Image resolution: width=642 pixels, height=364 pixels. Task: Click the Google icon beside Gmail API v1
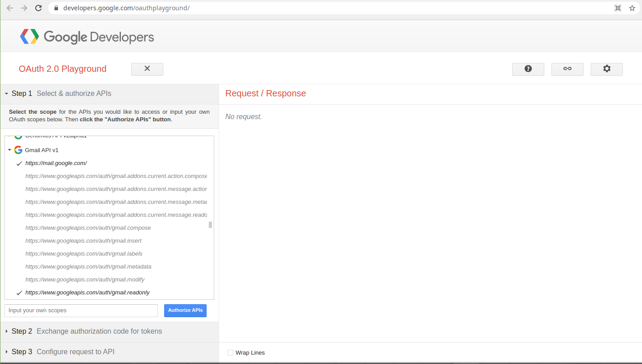[18, 150]
